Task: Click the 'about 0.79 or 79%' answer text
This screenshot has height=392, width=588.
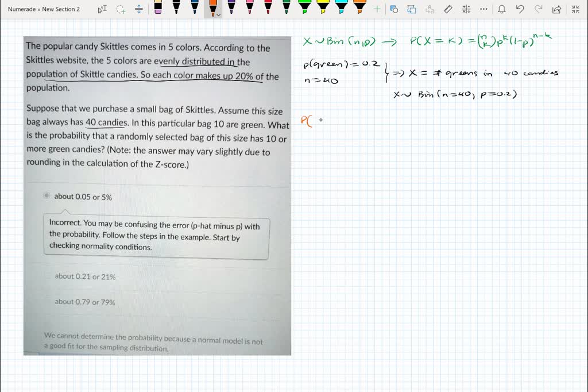Action: [85, 302]
